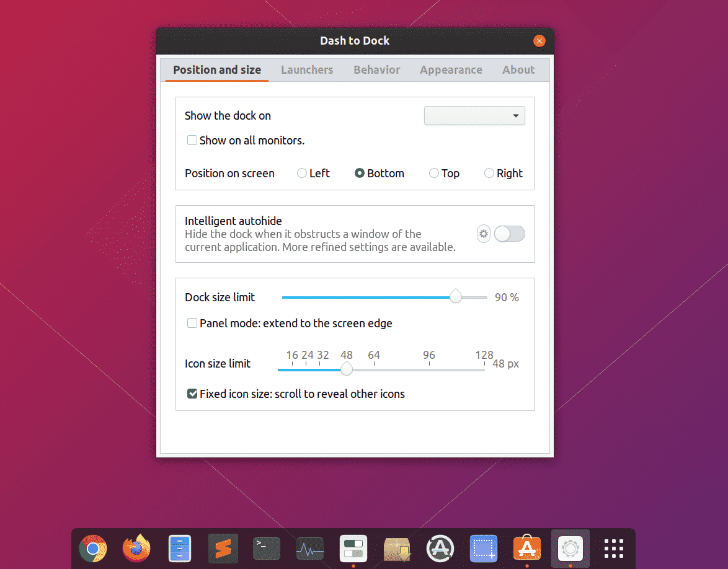Select Left dock position
Viewport: 728px width, 569px height.
[x=302, y=173]
